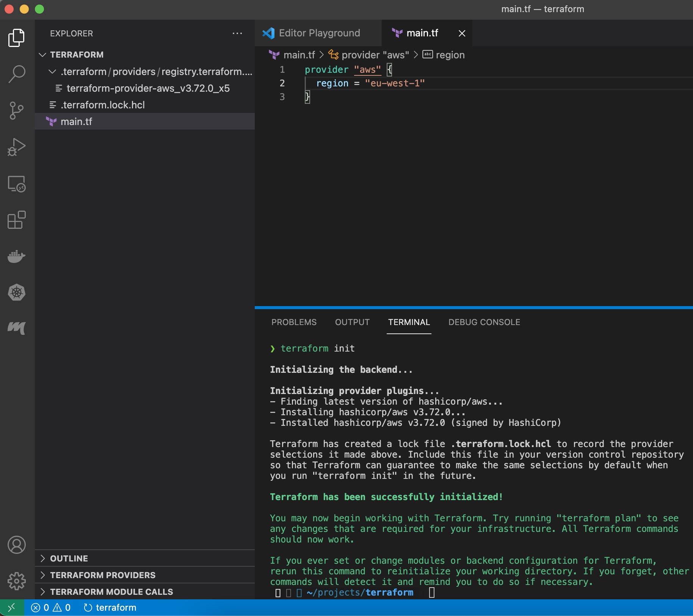
Task: Click the "terraform init" command in terminal
Action: (318, 349)
